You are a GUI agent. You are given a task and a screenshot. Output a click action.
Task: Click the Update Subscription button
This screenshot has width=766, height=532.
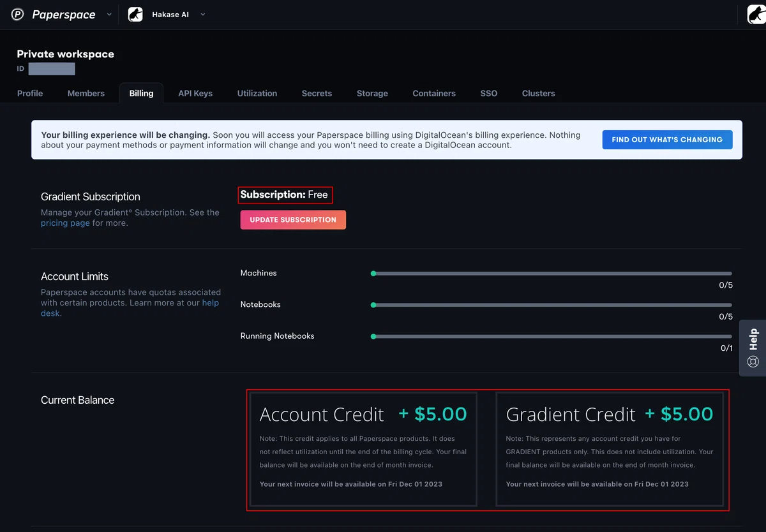[x=293, y=219]
